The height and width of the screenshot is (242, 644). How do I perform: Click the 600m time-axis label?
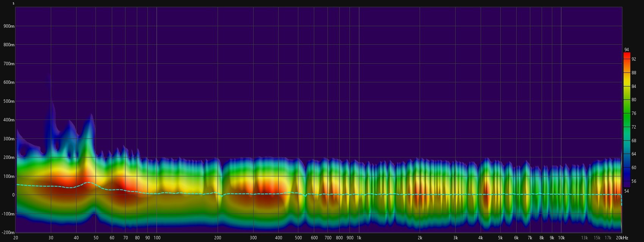(9, 82)
